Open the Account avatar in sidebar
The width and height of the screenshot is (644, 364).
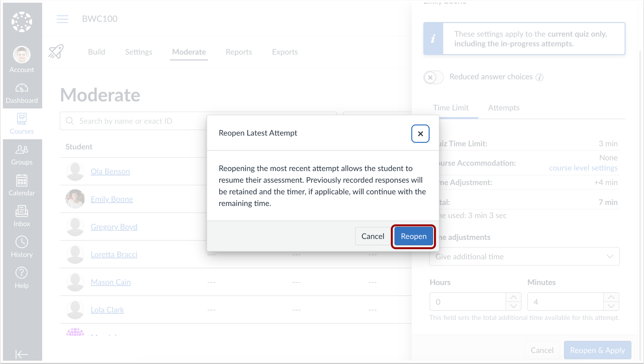point(22,55)
